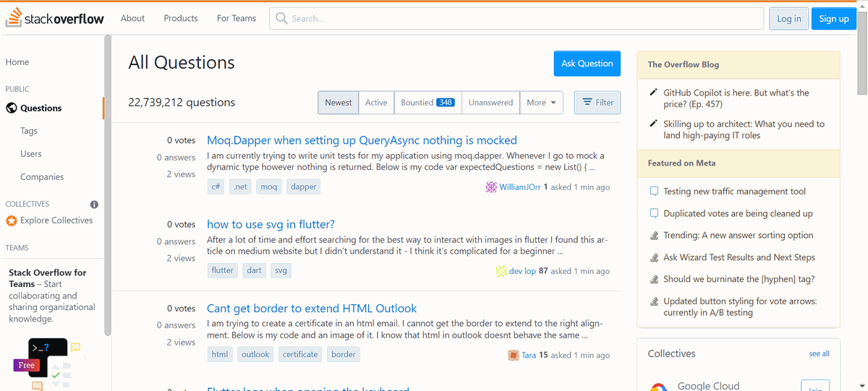
Task: Open the Explore Collectives link
Action: pyautogui.click(x=56, y=220)
